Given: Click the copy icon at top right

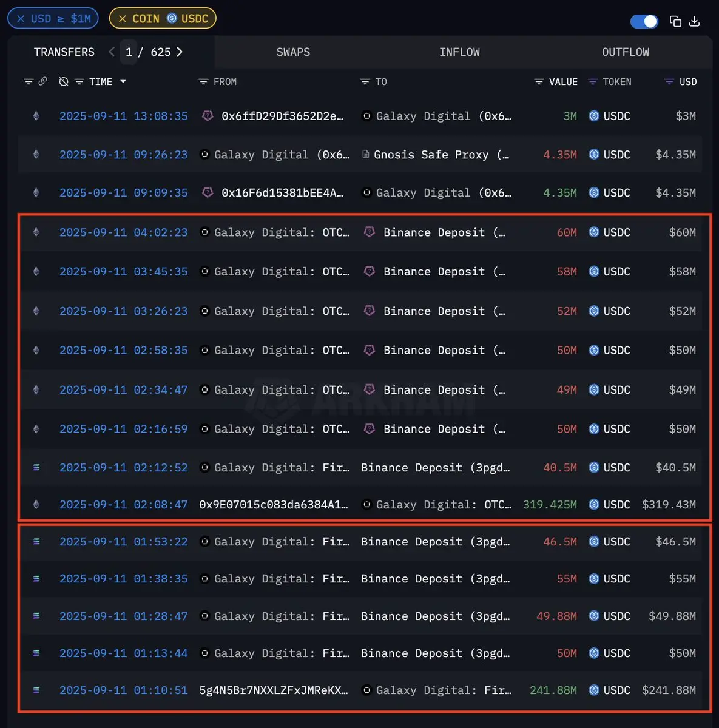Looking at the screenshot, I should tap(675, 21).
